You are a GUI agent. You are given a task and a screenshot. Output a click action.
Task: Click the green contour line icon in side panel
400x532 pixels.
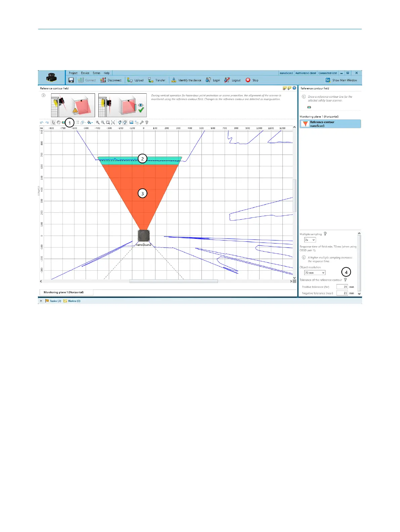(309, 107)
